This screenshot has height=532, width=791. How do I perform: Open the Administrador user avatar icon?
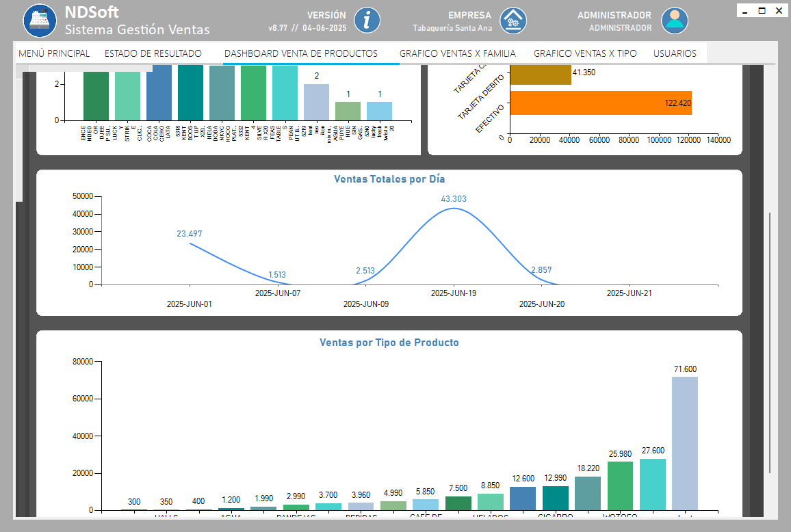(x=675, y=20)
